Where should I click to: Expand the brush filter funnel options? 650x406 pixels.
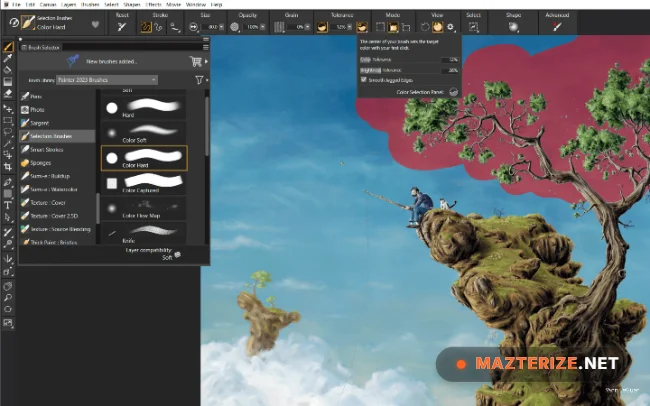[201, 80]
